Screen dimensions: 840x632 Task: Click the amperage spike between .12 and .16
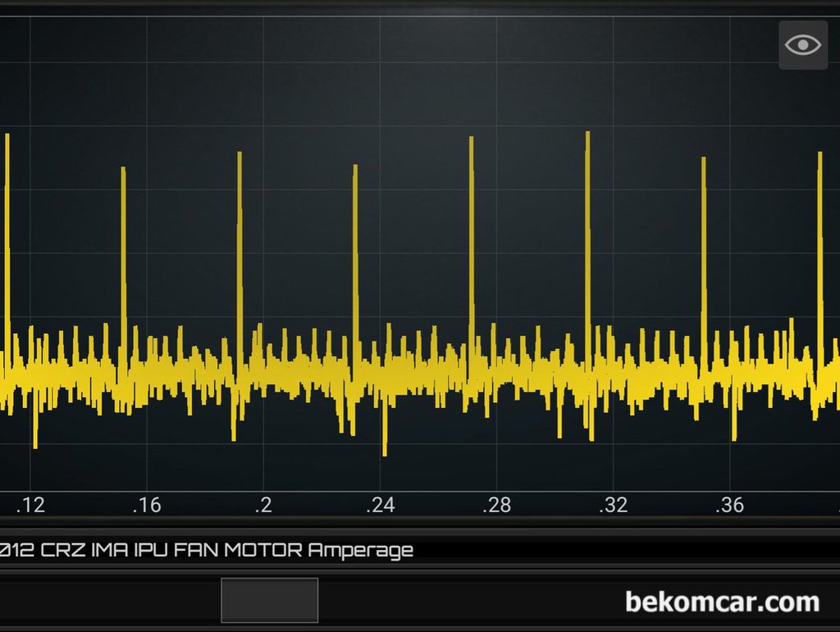coord(123,238)
